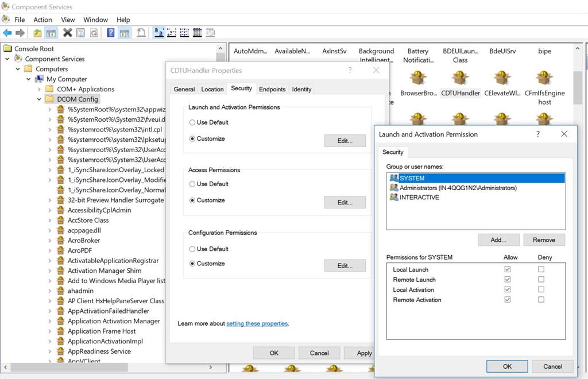Click the Component Services node icon in the tree
This screenshot has height=379, width=588.
point(18,59)
